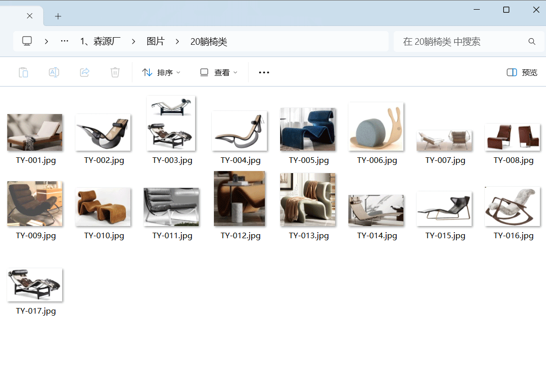The width and height of the screenshot is (546, 392).
Task: Click the file name text TY-001.jpg
Action: click(36, 160)
